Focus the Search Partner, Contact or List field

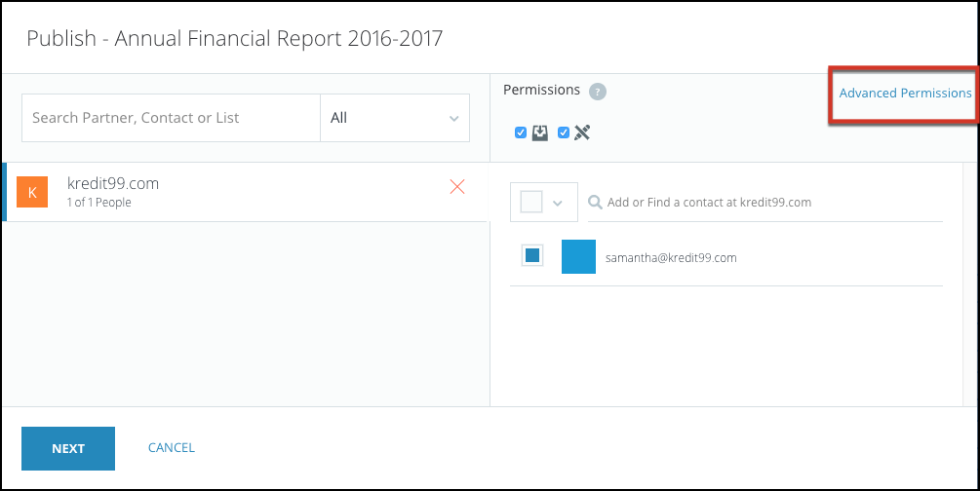(172, 118)
